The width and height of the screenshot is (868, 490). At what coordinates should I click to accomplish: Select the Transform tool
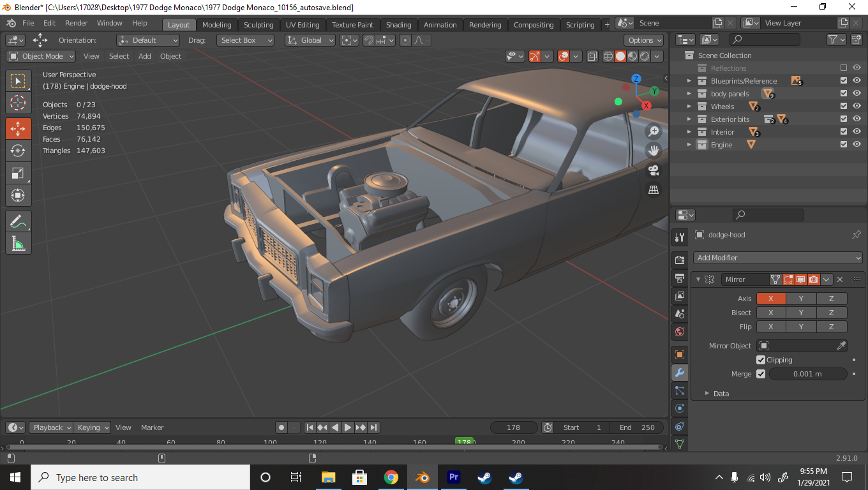click(19, 195)
